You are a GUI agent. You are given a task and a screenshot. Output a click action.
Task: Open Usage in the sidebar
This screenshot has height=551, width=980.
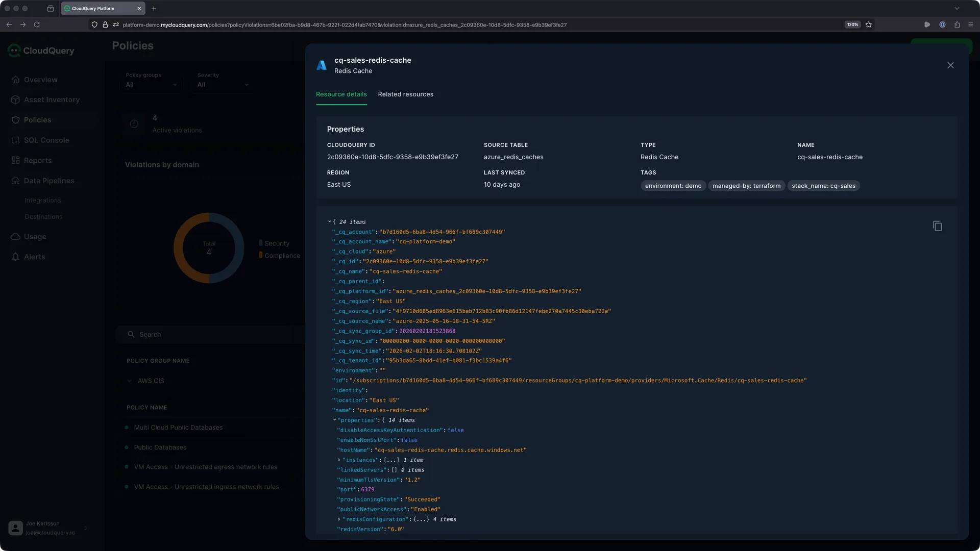point(35,237)
